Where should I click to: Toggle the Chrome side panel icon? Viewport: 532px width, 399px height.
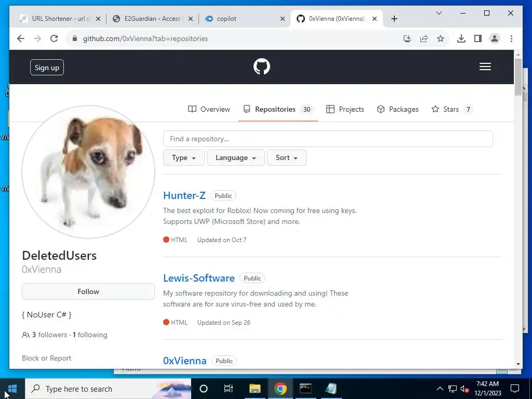478,38
